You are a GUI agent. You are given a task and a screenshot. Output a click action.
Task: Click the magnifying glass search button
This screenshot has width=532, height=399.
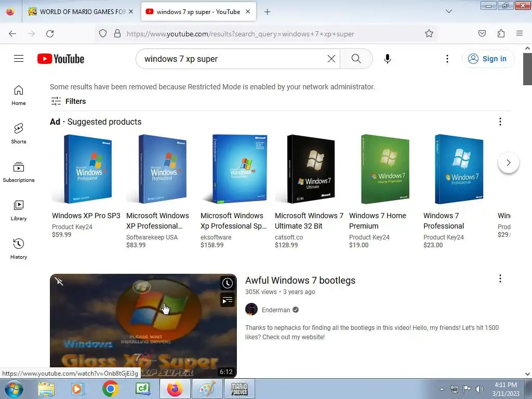click(x=356, y=59)
